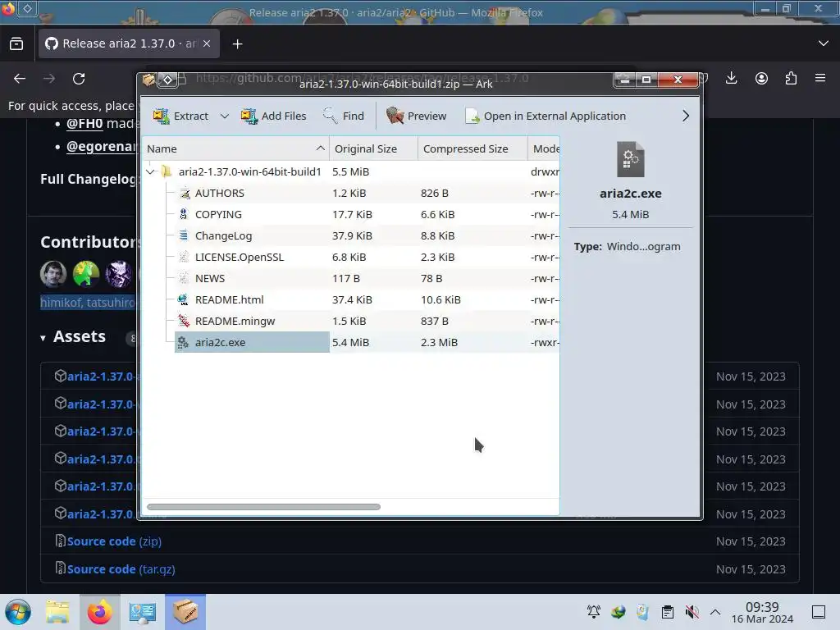Click the Ark window menu icon in titlebar
Viewport: 840px width, 630px height.
(x=148, y=80)
